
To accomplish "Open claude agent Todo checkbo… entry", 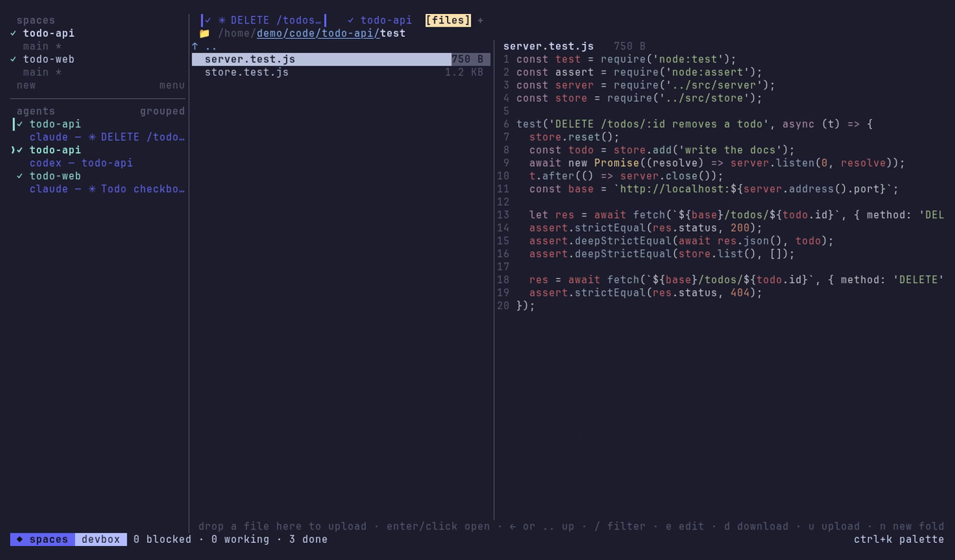I will point(107,189).
